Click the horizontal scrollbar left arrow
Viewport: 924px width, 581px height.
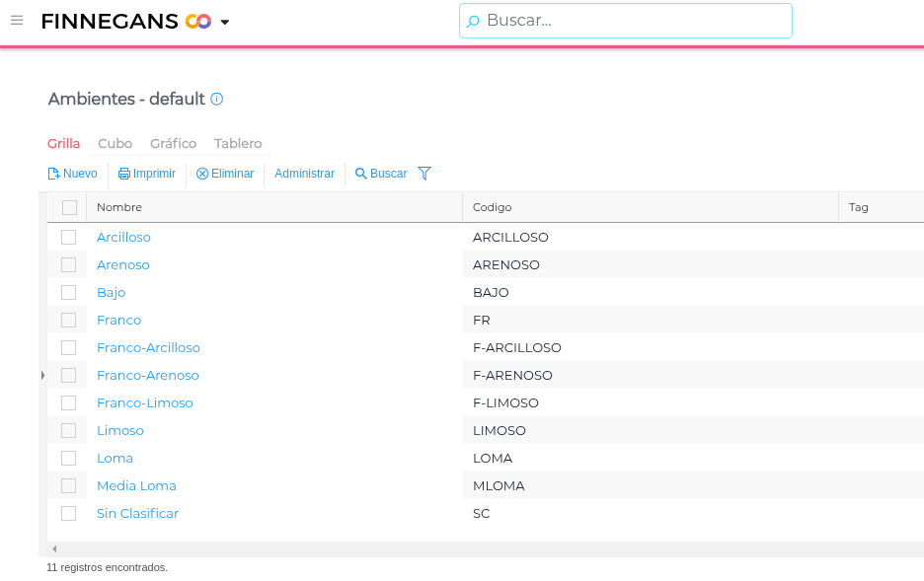(x=54, y=548)
